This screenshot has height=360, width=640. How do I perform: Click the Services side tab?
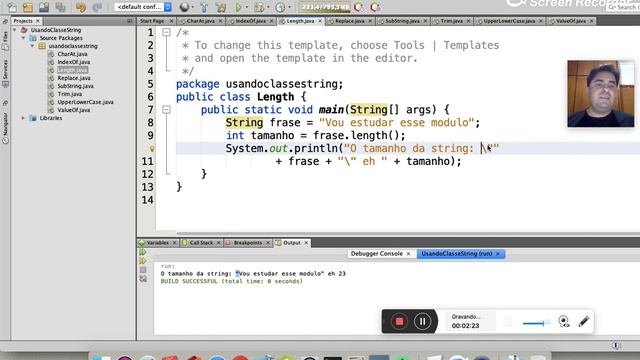(5, 73)
